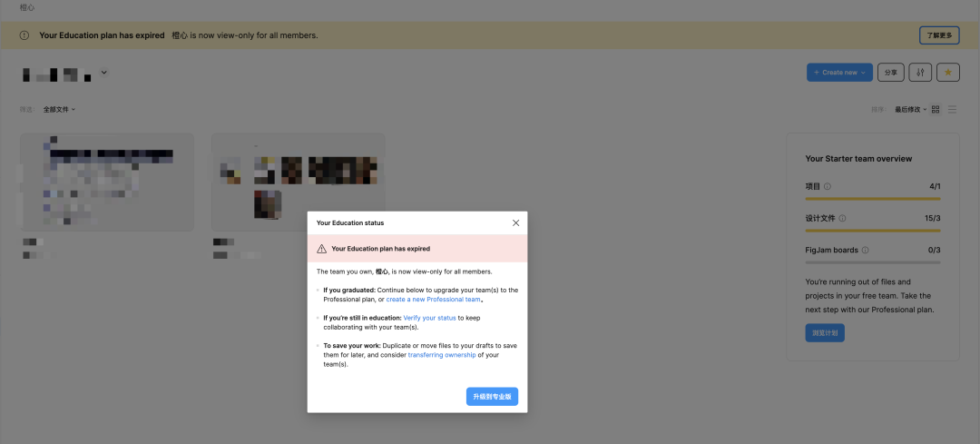Image resolution: width=980 pixels, height=444 pixels.
Task: Follow the Verify your status link
Action: 429,318
